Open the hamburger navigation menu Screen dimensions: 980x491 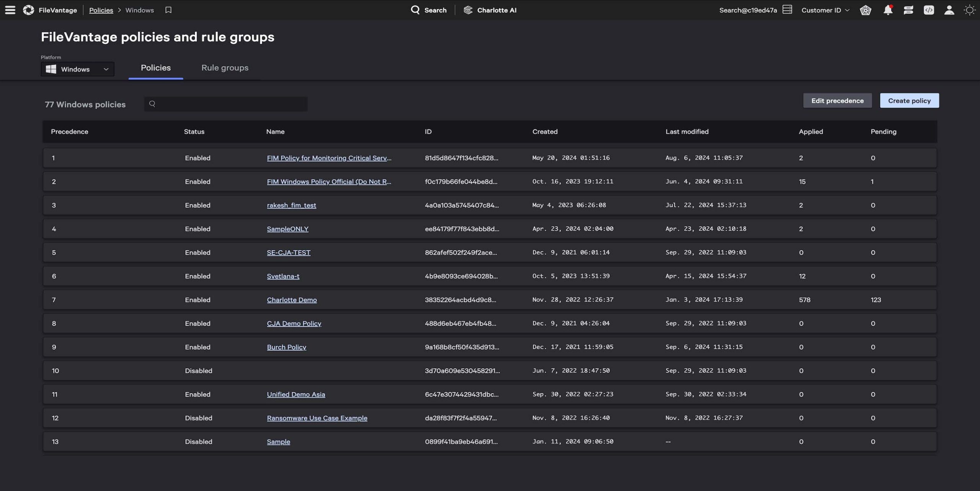[10, 10]
